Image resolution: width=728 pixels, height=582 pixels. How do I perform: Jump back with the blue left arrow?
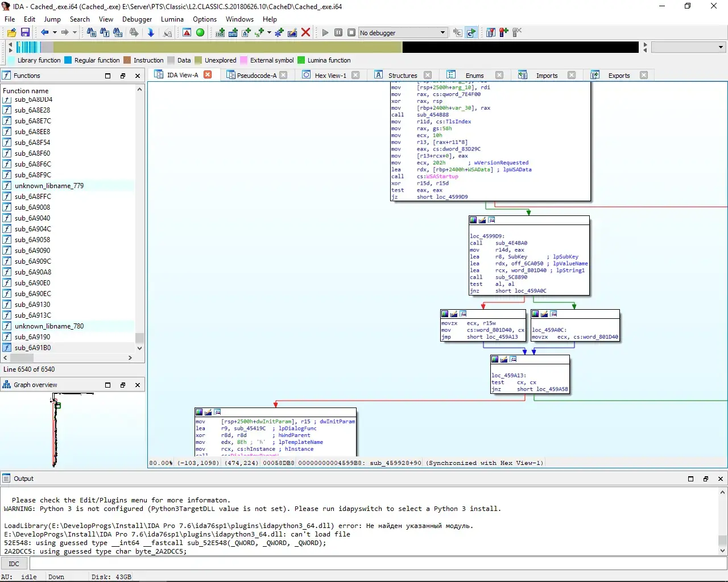(44, 33)
